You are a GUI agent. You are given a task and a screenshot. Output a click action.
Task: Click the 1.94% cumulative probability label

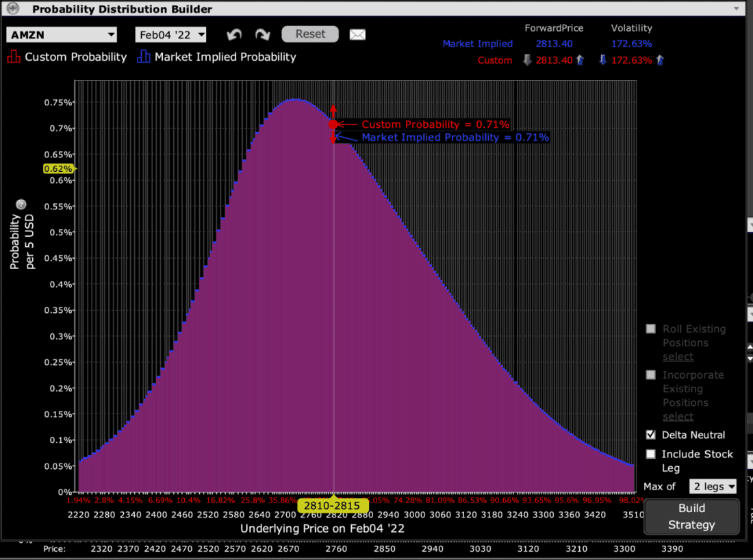[78, 500]
